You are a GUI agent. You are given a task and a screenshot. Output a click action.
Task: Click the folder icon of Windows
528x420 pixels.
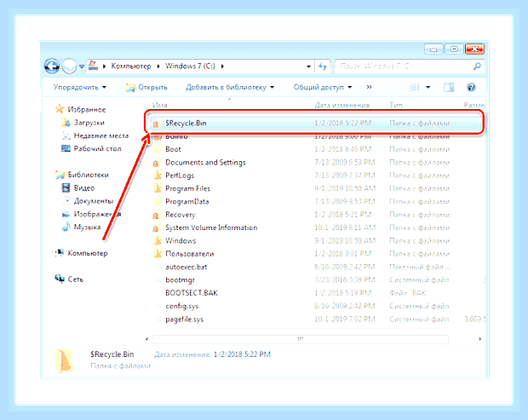tap(157, 240)
